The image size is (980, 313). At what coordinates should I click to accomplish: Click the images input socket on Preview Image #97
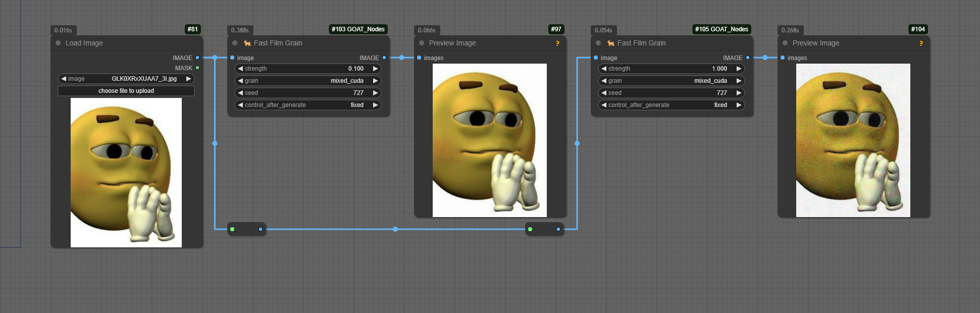point(419,58)
